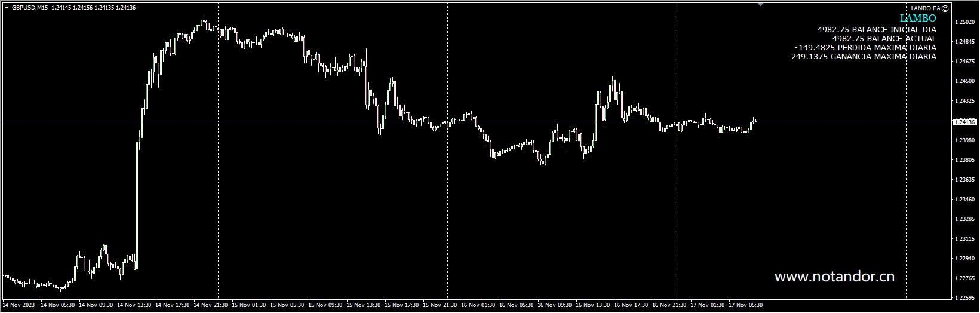This screenshot has width=980, height=313.
Task: Click time axis label '16 Nov 17:30'
Action: 631,305
